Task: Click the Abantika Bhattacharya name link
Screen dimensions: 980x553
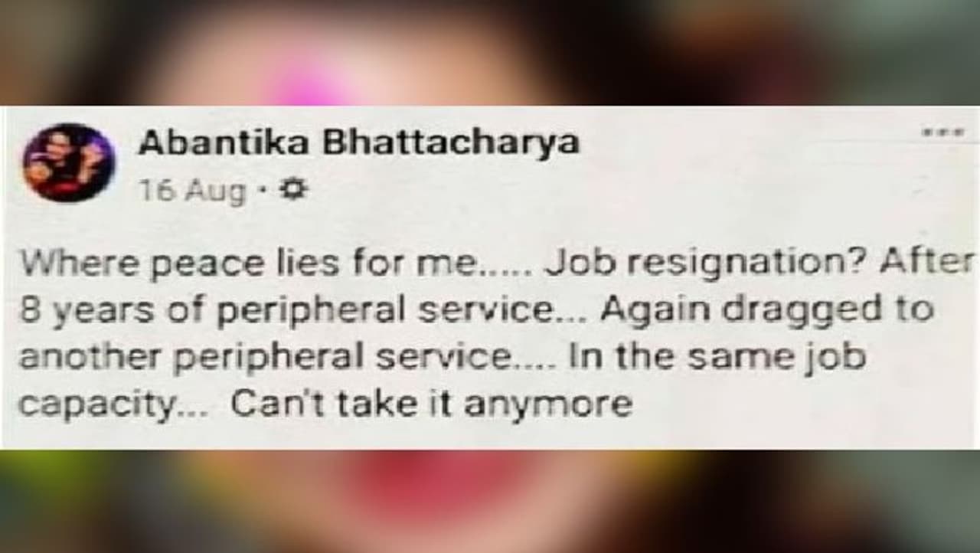Action: point(358,143)
